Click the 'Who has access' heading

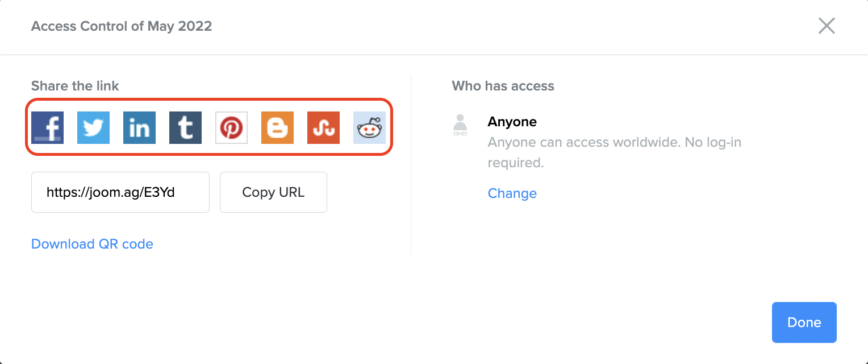tap(503, 86)
